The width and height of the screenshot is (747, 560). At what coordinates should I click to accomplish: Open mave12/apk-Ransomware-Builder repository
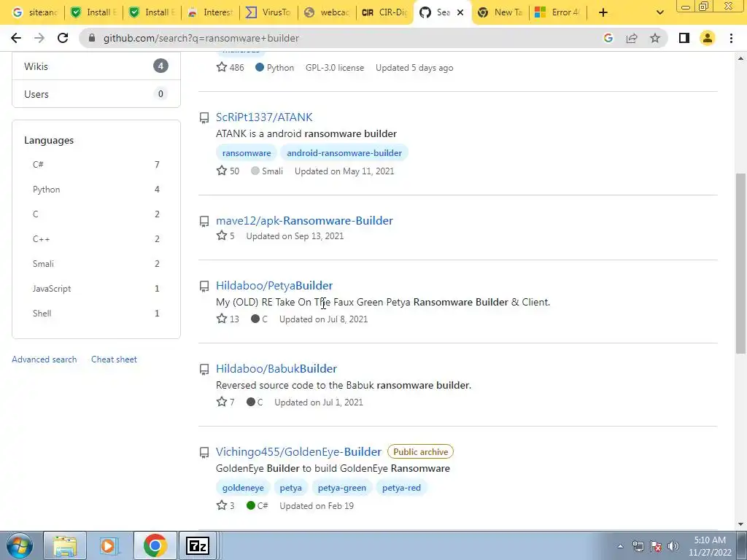pos(304,220)
